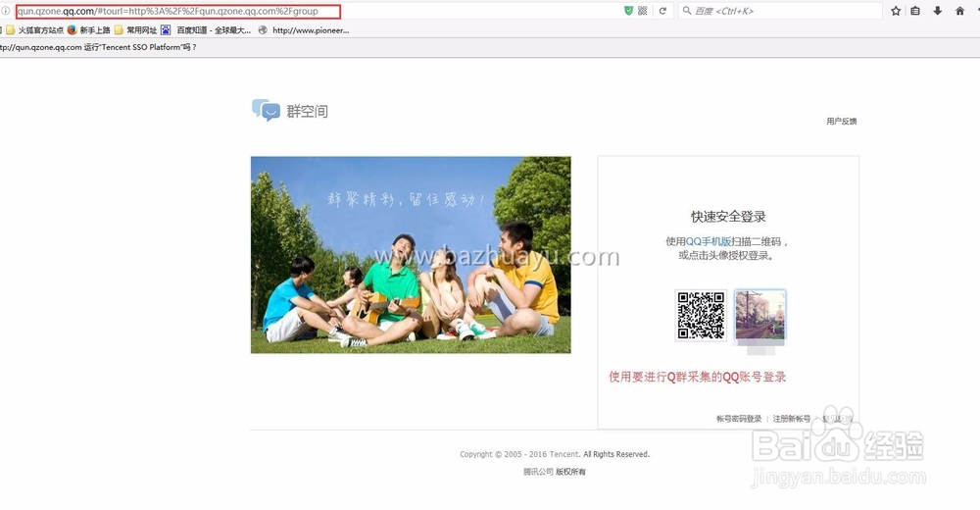Click the group photo banner image
Image resolution: width=980 pixels, height=510 pixels.
coord(411,255)
